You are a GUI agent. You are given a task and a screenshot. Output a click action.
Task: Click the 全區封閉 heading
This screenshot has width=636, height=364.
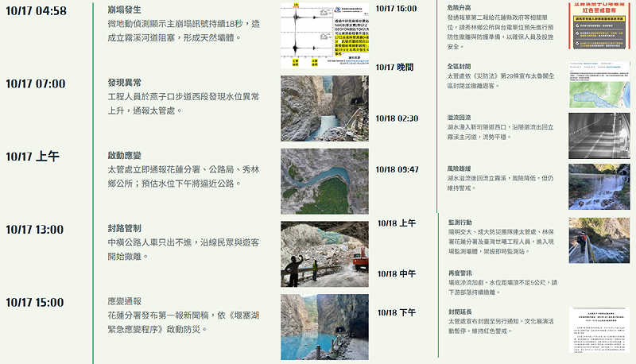tap(460, 67)
